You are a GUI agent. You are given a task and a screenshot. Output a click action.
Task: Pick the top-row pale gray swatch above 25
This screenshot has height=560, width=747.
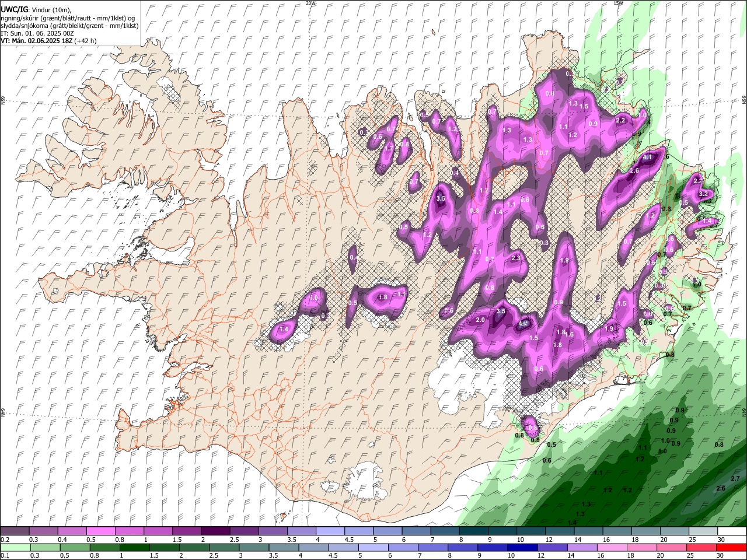703,531
